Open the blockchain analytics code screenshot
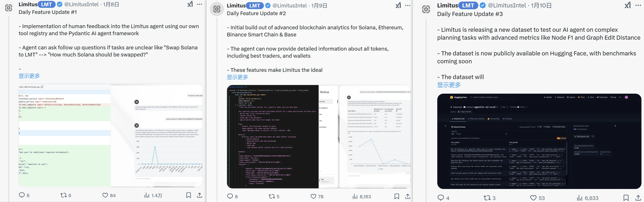The height and width of the screenshot is (202, 644). tap(273, 137)
